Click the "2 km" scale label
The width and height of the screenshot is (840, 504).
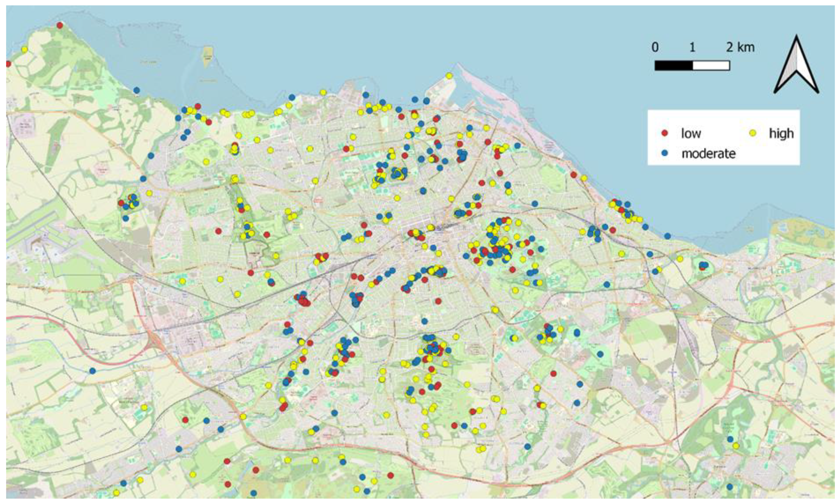point(740,47)
